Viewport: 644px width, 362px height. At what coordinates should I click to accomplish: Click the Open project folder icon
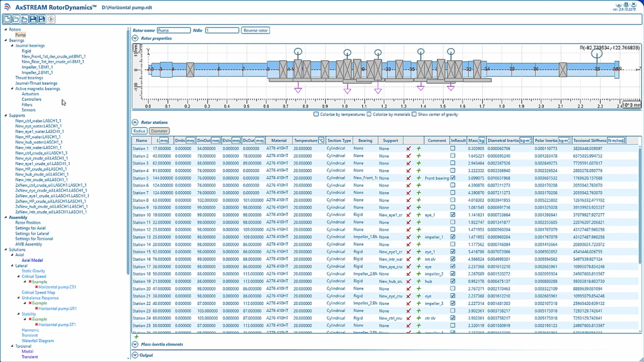tap(16, 19)
